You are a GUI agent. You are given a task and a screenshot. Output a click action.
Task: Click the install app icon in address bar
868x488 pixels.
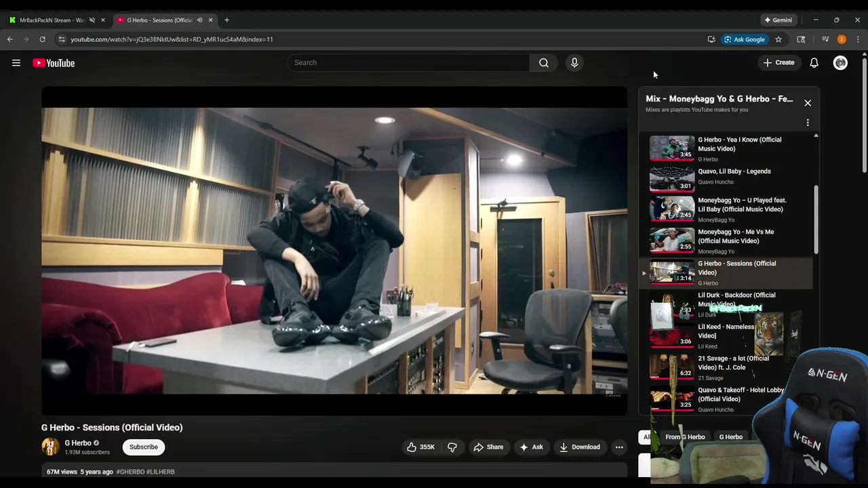[x=711, y=39]
